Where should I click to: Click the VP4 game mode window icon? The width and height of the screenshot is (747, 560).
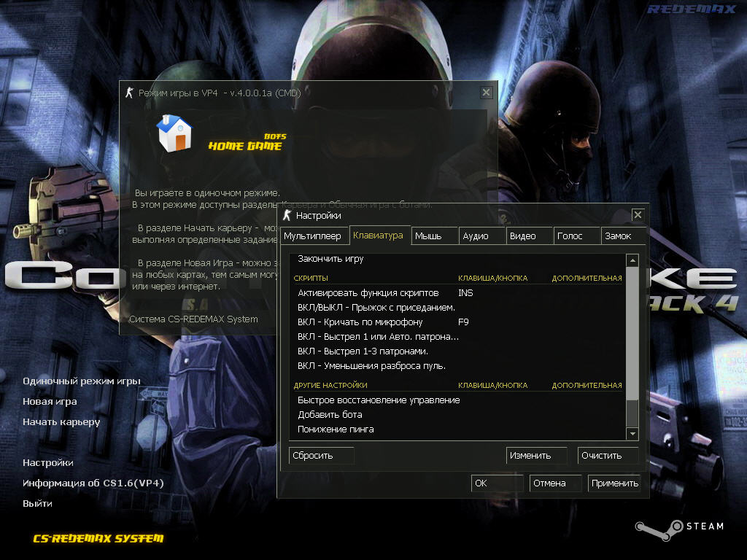(x=130, y=93)
